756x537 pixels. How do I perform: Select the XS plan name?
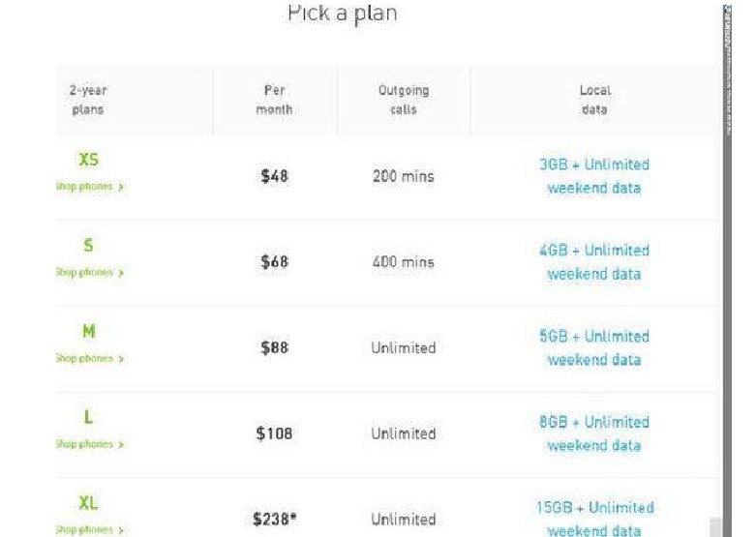tap(88, 161)
